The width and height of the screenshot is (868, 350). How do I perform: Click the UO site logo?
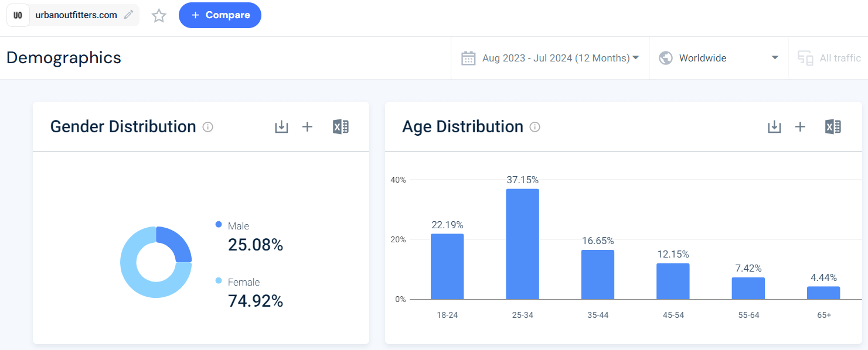click(18, 15)
